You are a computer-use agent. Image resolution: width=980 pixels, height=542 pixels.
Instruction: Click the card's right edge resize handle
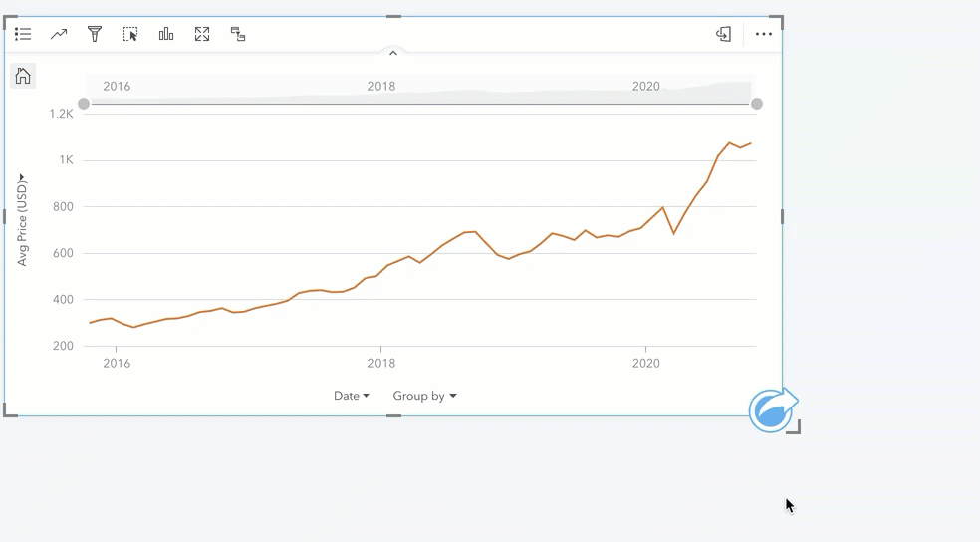(x=782, y=216)
